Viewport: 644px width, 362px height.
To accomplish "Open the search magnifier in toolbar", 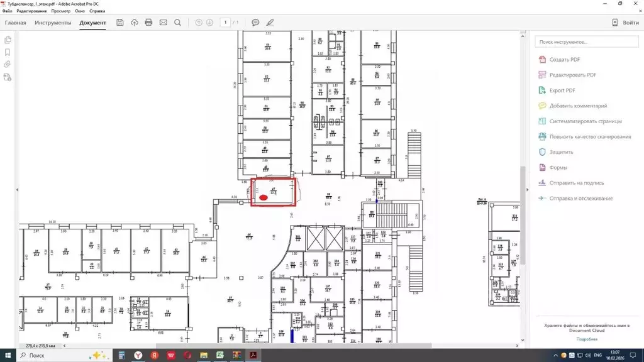I will pos(177,23).
